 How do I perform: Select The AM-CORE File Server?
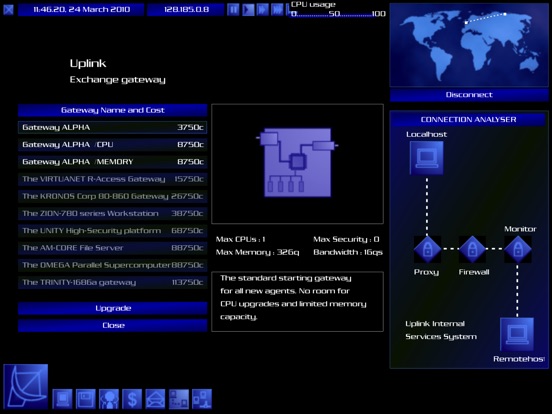pos(113,248)
